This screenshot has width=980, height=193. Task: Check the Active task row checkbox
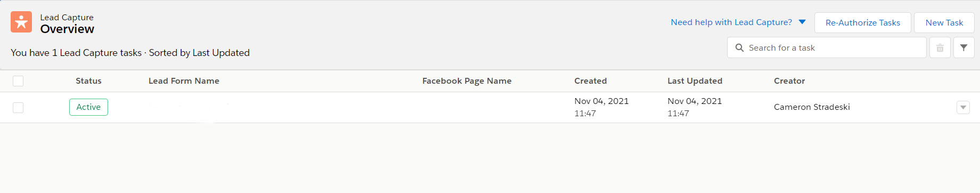coord(18,108)
